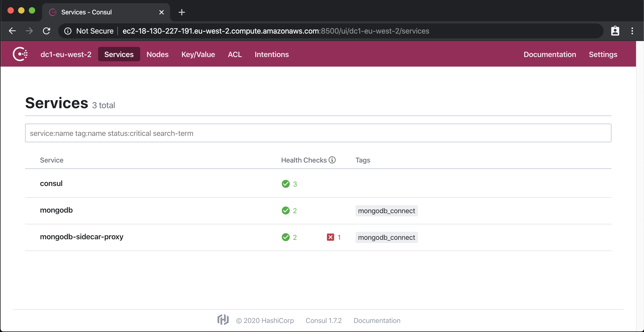Click the mongodb service link
The image size is (644, 332).
click(56, 210)
